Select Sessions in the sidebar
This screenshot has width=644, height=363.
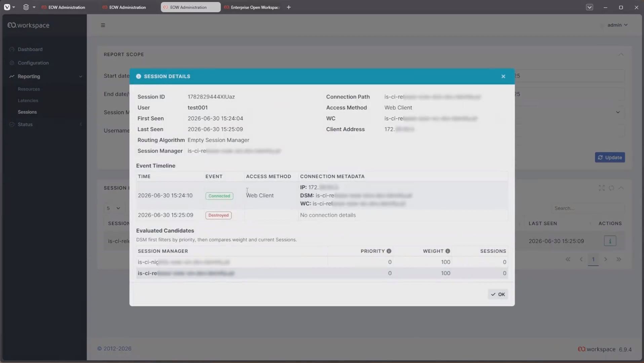[x=27, y=112]
